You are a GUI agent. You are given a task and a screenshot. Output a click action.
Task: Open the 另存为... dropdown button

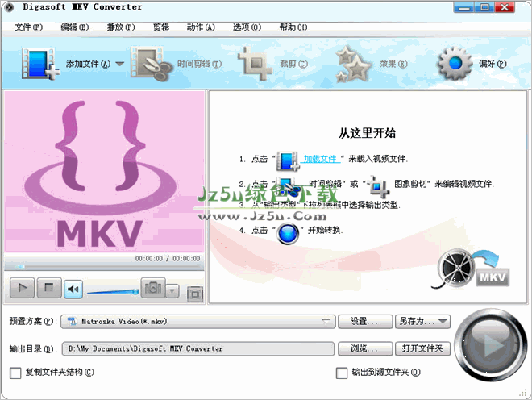pos(422,321)
